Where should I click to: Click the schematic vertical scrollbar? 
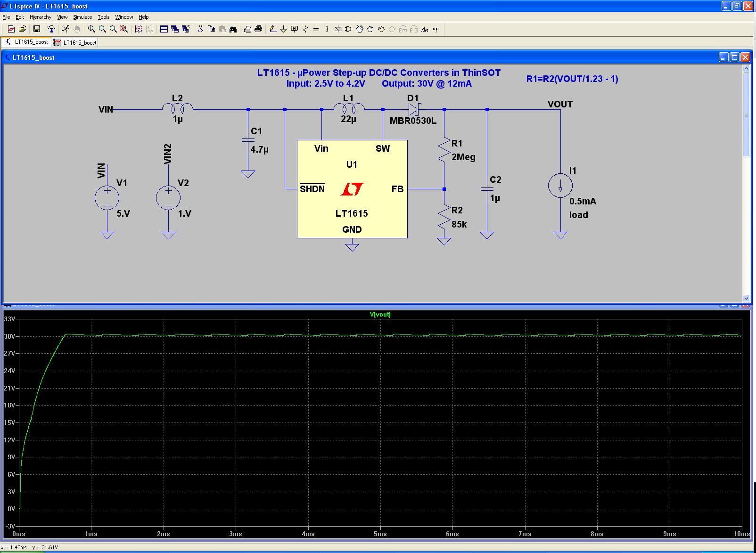click(746, 115)
